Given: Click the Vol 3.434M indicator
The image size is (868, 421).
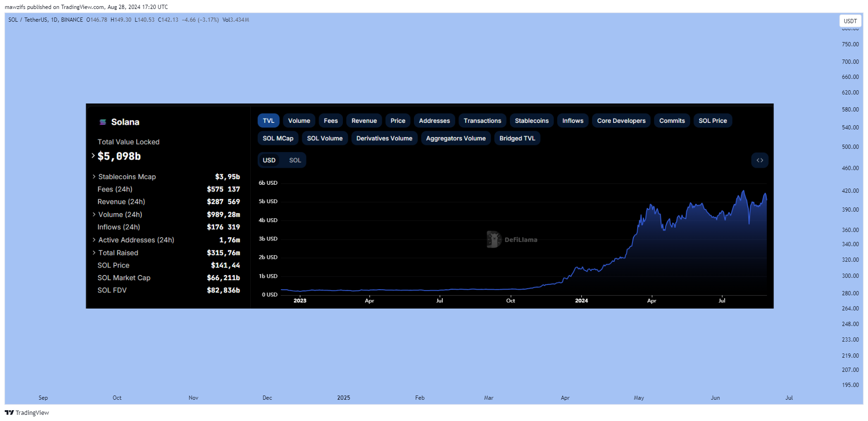Looking at the screenshot, I should pyautogui.click(x=236, y=20).
